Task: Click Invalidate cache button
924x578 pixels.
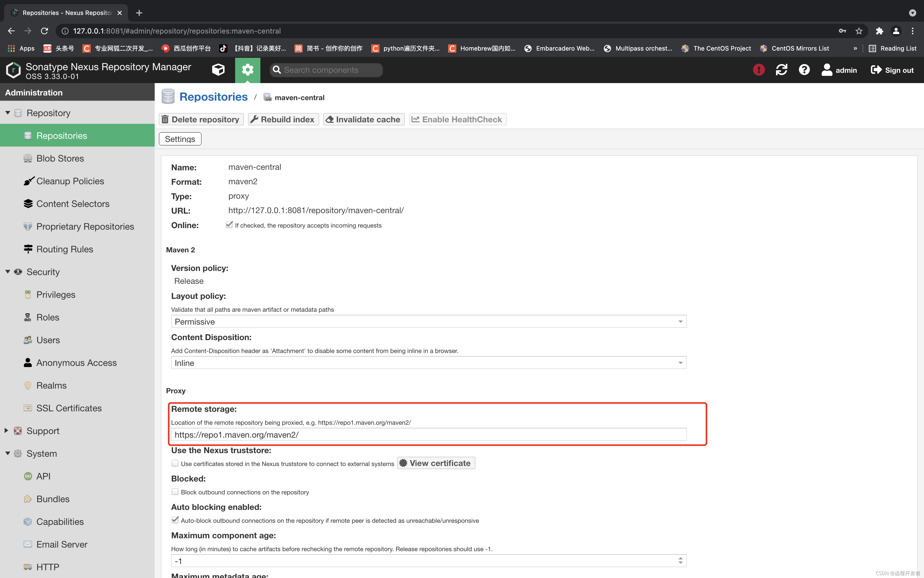Action: pyautogui.click(x=364, y=119)
